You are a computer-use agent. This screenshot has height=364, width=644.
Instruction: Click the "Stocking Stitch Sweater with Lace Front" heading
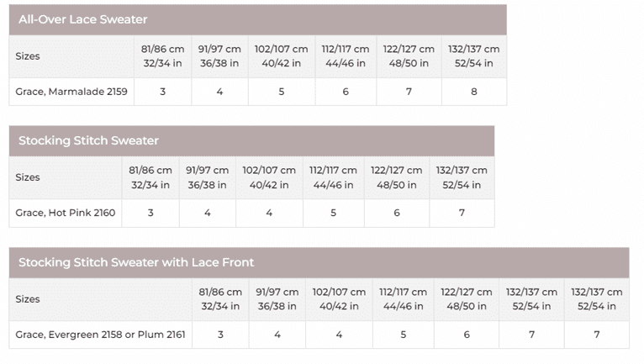pyautogui.click(x=136, y=262)
